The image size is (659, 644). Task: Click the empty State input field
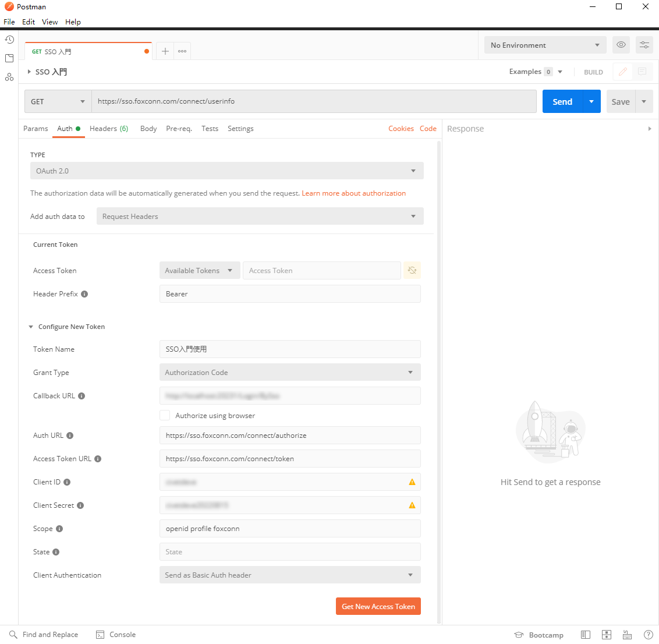click(x=290, y=551)
